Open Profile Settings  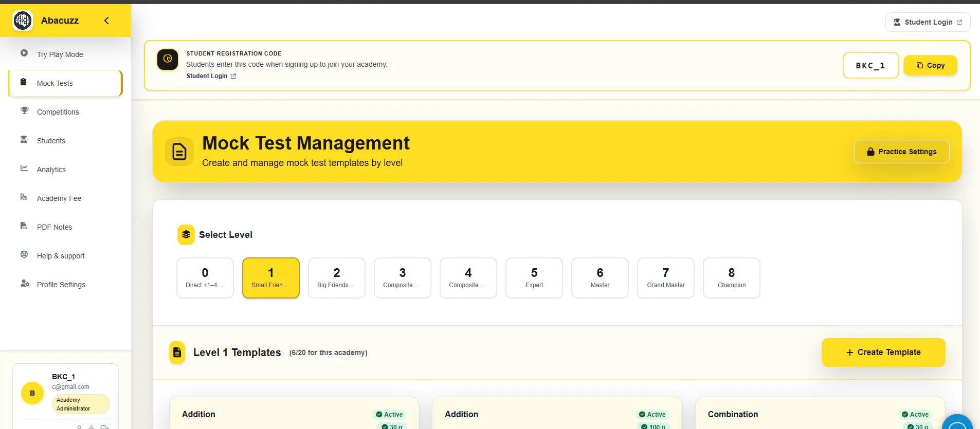pos(65,285)
